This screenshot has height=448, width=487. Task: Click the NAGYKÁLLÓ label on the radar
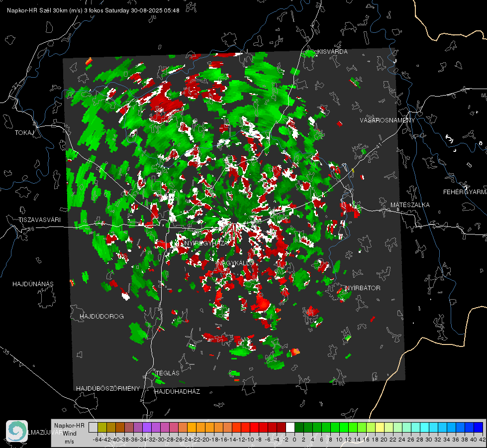coord(236,263)
